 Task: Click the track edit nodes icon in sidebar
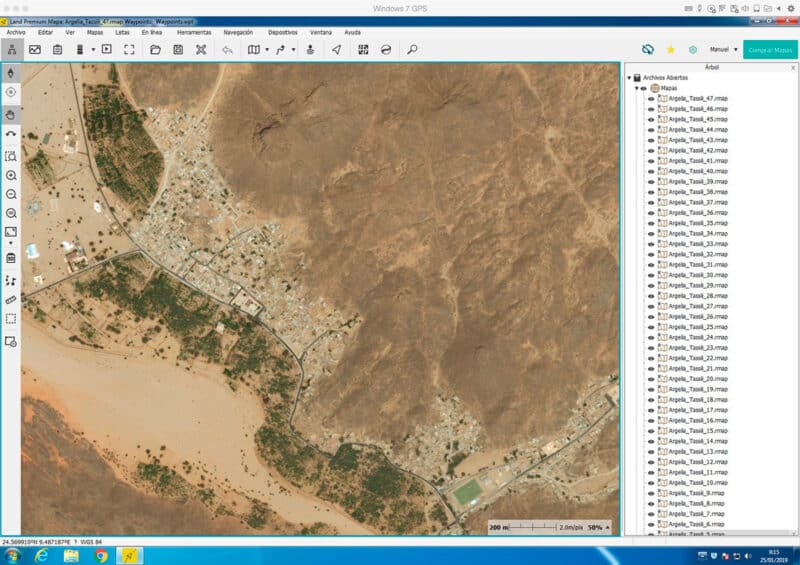tap(11, 281)
